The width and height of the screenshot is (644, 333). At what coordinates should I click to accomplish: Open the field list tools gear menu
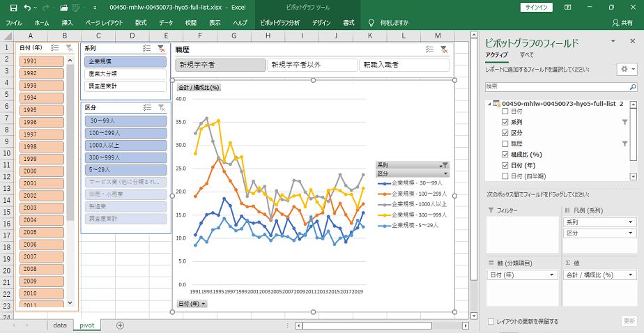point(627,69)
